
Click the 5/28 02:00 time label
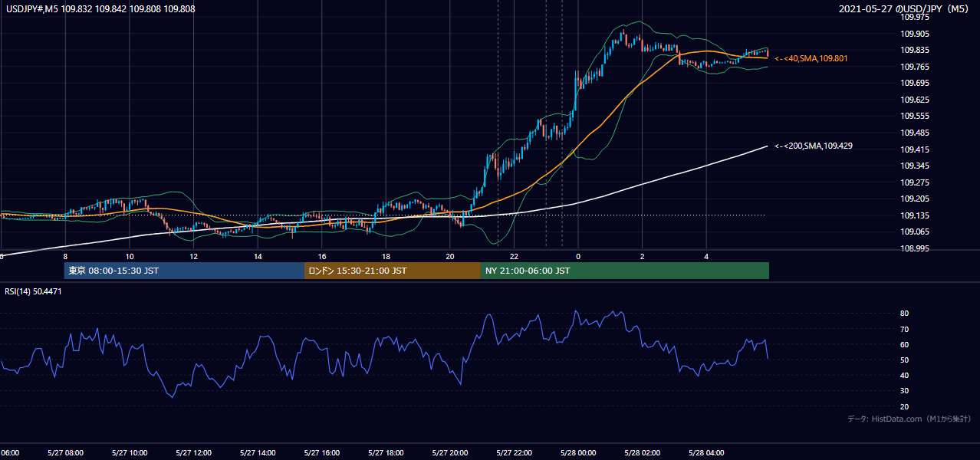[x=643, y=452]
